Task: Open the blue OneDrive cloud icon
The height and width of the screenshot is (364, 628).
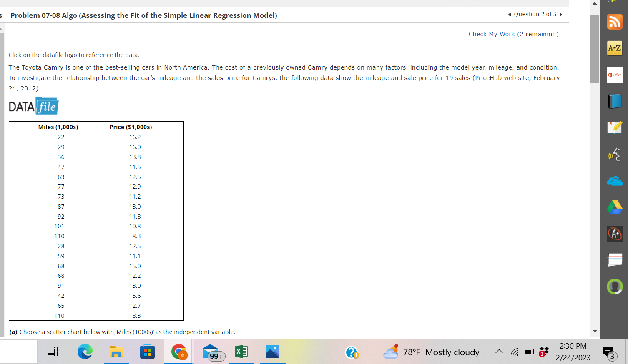Action: (615, 181)
